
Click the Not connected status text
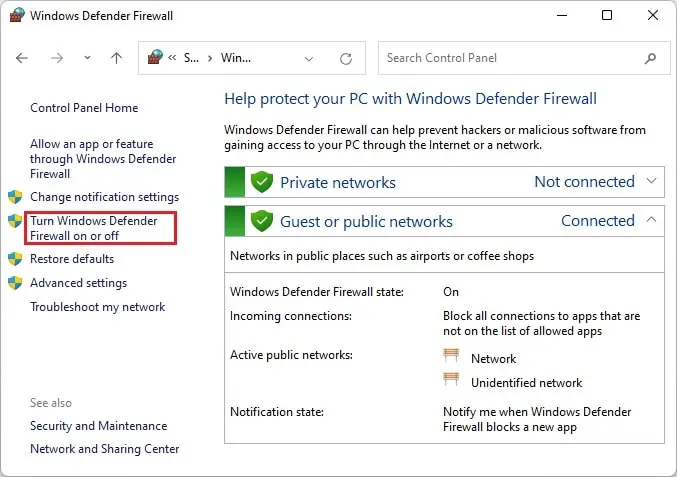click(585, 182)
